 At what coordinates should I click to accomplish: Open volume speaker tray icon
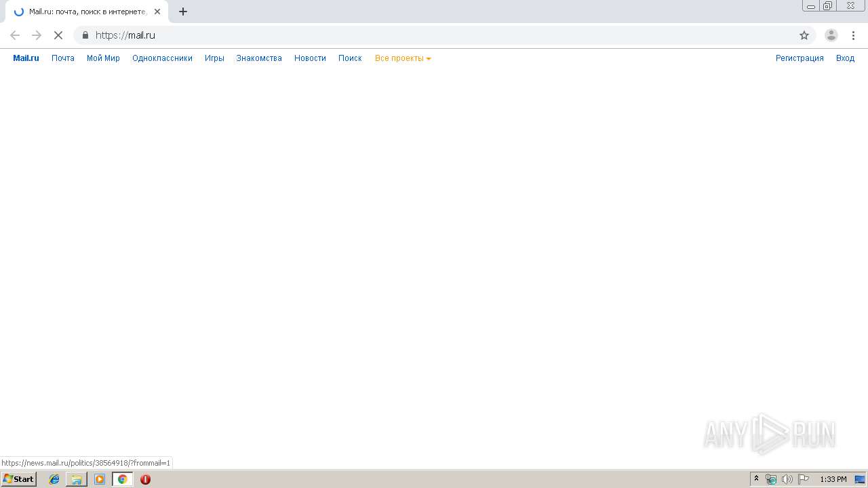[787, 479]
